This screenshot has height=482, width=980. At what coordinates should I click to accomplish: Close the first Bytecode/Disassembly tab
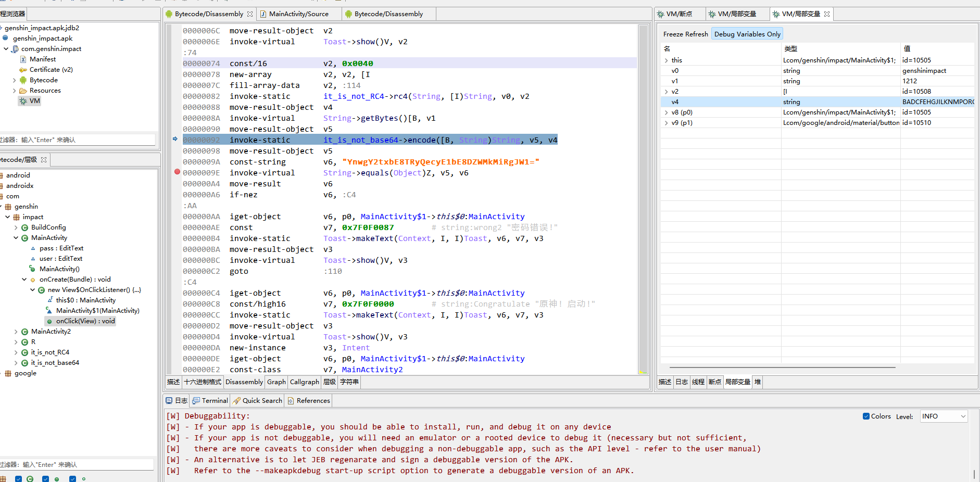(250, 14)
